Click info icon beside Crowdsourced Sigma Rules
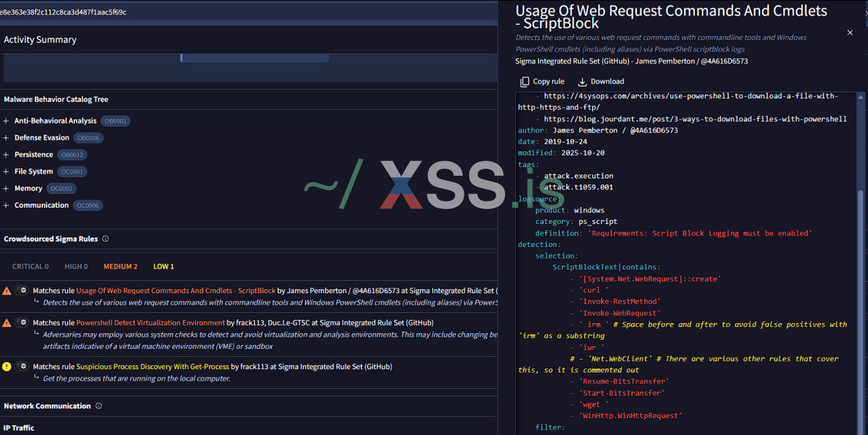Image resolution: width=868 pixels, height=435 pixels. (105, 239)
